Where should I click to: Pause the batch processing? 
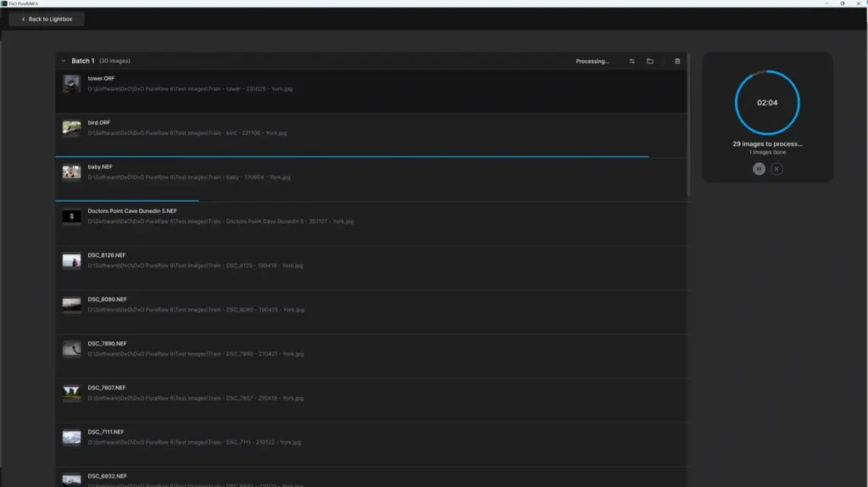(x=759, y=169)
